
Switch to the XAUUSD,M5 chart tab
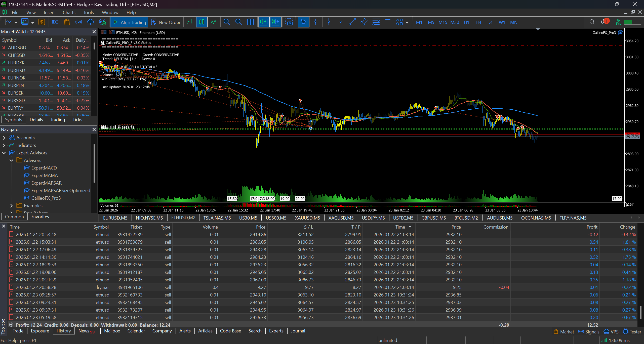(307, 218)
